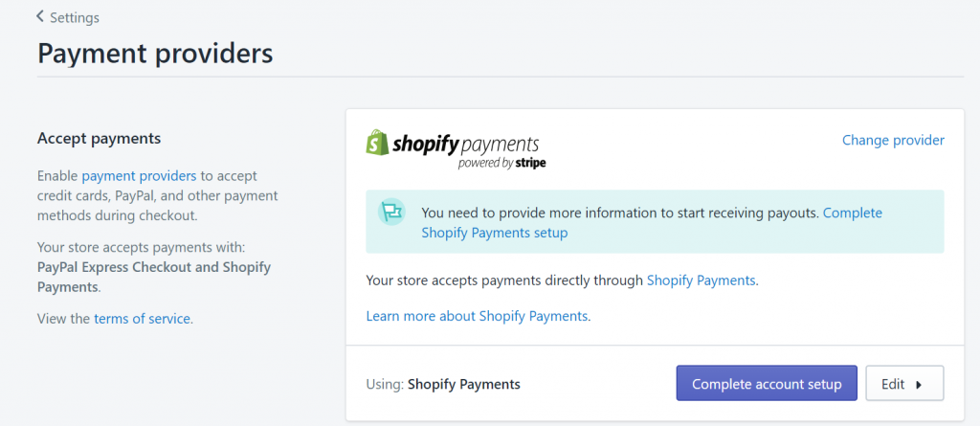Image resolution: width=980 pixels, height=426 pixels.
Task: Open the Change provider link
Action: [893, 140]
